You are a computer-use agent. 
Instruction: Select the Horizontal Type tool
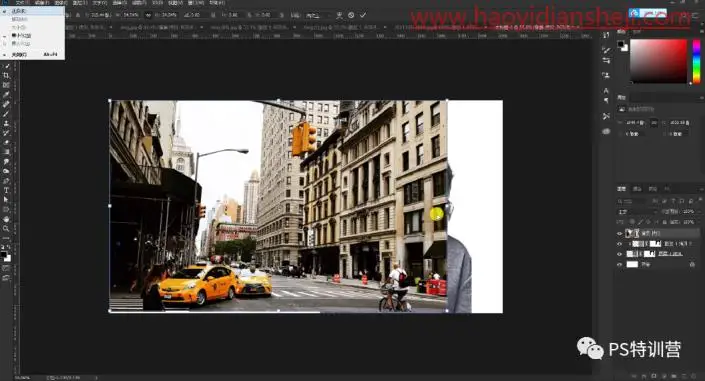pyautogui.click(x=7, y=190)
